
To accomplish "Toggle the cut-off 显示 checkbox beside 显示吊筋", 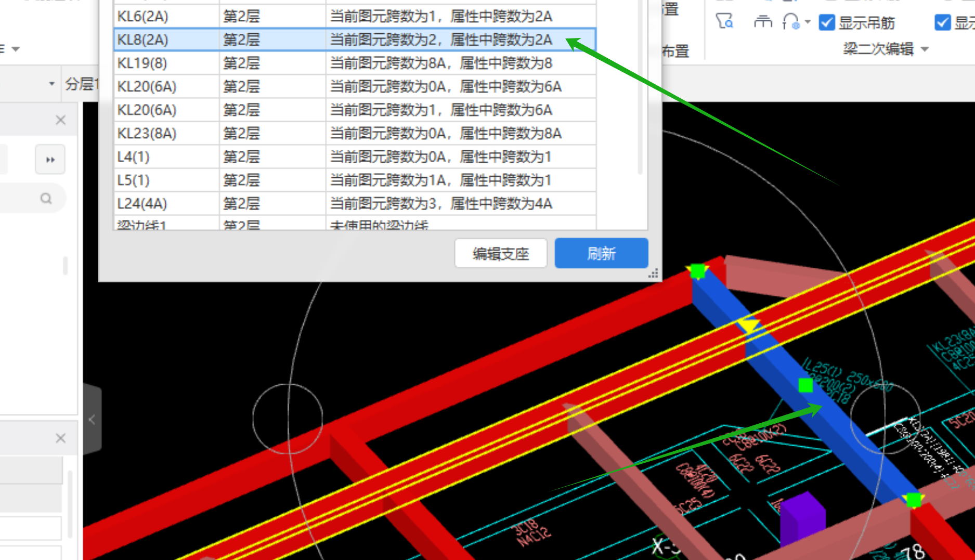I will coord(943,22).
